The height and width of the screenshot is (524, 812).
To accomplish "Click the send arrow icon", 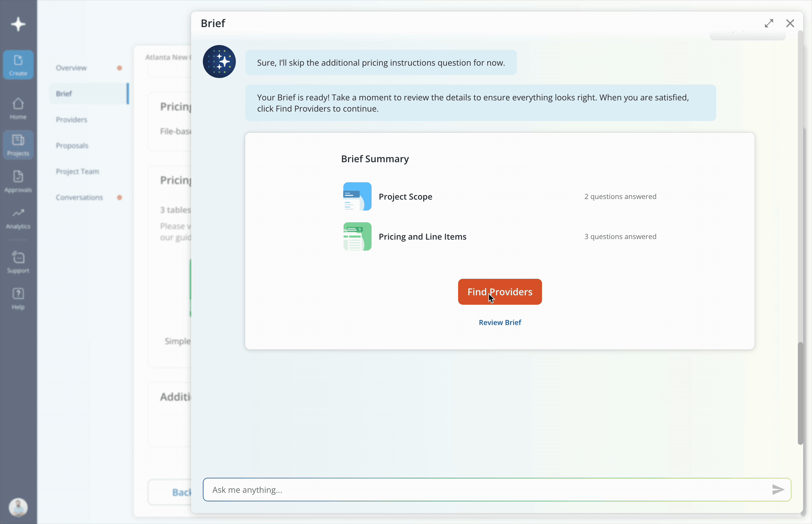I will point(778,489).
